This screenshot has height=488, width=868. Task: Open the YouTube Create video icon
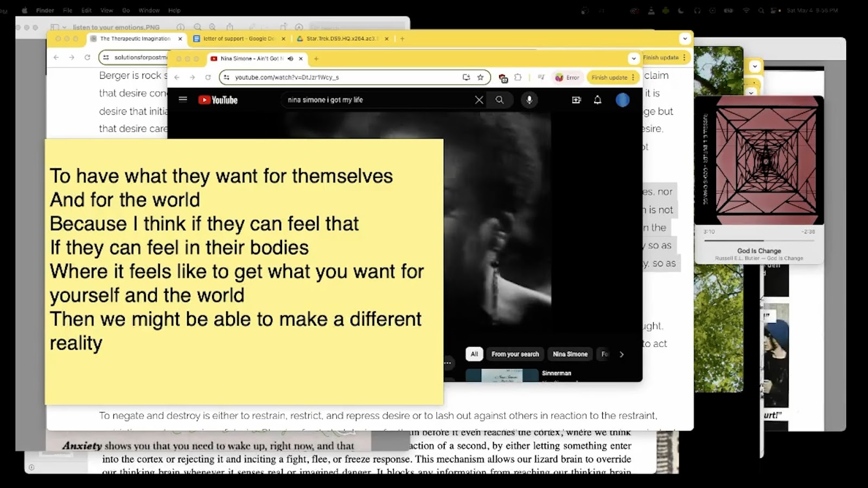576,100
